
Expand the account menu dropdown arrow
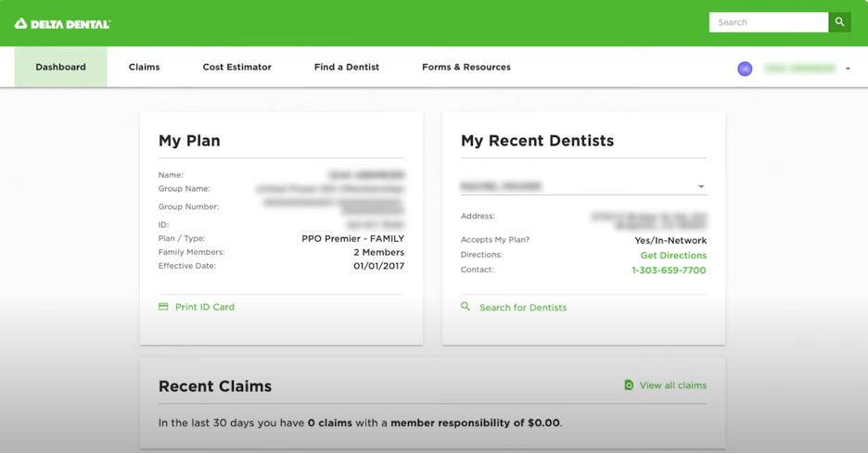click(848, 69)
